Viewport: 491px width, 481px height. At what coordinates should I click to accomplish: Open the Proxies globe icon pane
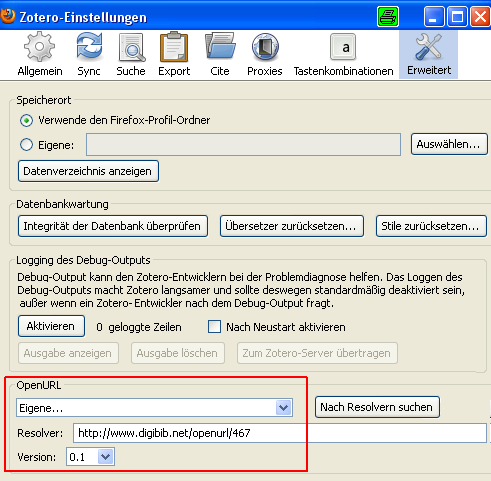265,55
